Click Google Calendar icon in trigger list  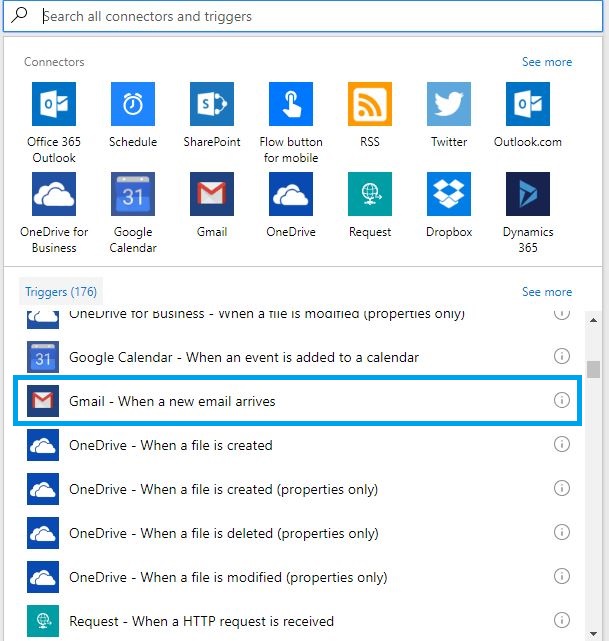pos(43,357)
